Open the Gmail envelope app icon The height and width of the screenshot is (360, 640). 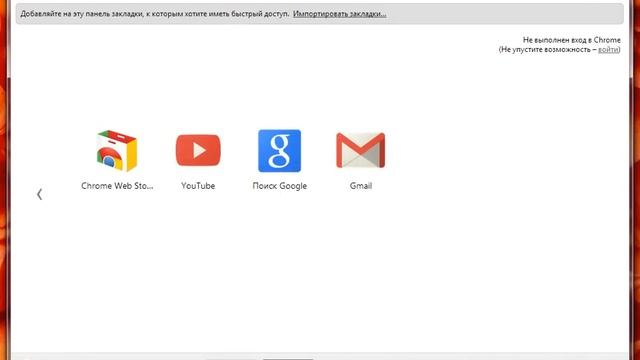pos(360,150)
